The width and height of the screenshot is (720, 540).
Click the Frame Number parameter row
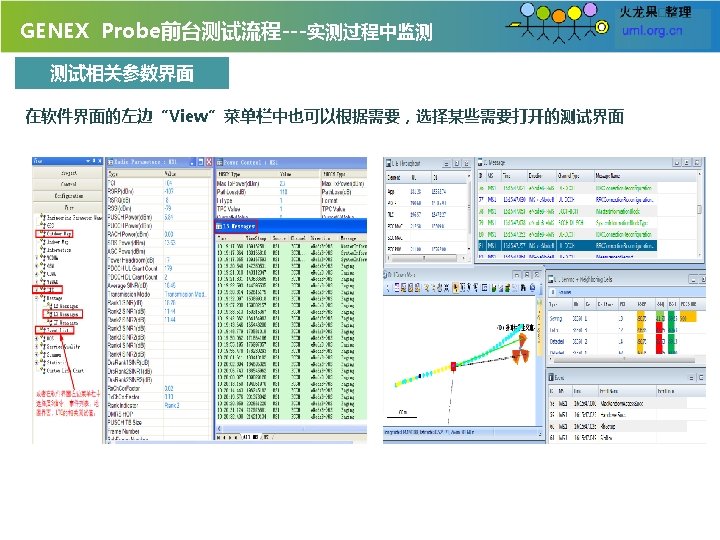pos(158,432)
